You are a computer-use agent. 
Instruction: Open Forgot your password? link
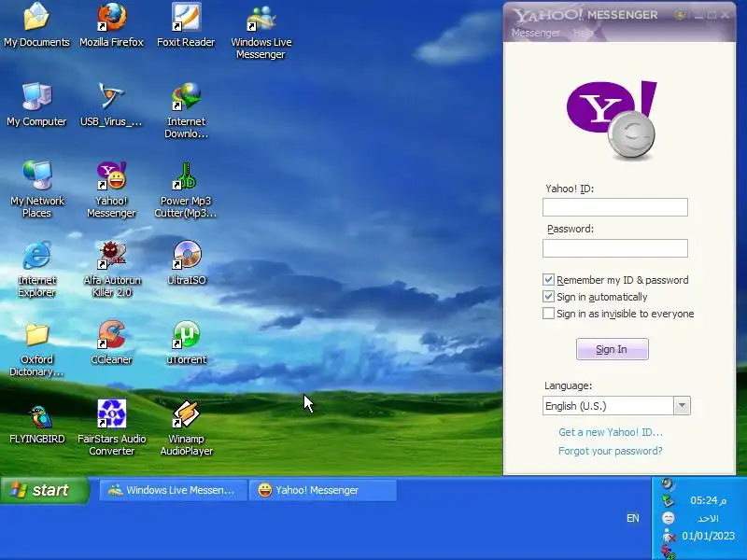click(611, 451)
